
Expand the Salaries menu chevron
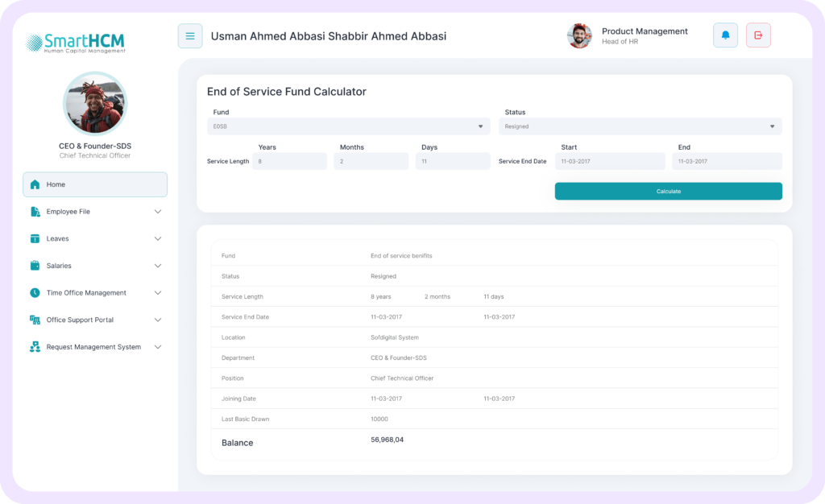(x=158, y=266)
